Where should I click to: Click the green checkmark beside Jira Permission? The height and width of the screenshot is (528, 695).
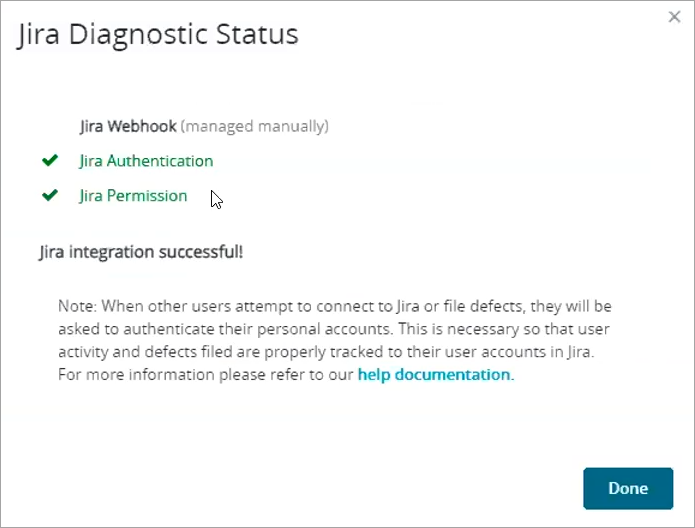[49, 195]
